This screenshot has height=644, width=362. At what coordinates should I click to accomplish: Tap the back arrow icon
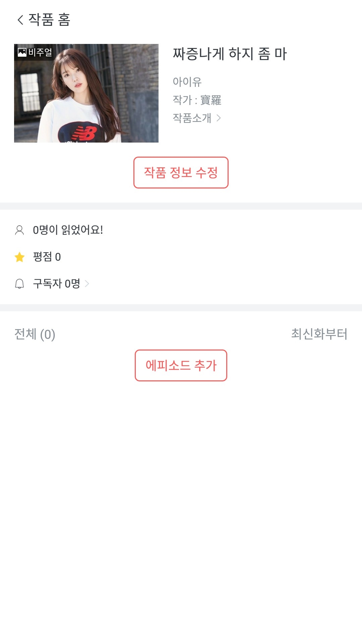point(20,20)
